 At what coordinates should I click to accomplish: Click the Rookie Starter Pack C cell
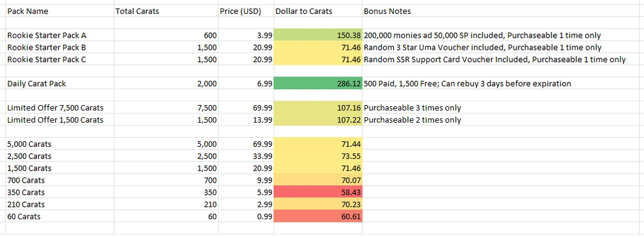click(60, 59)
